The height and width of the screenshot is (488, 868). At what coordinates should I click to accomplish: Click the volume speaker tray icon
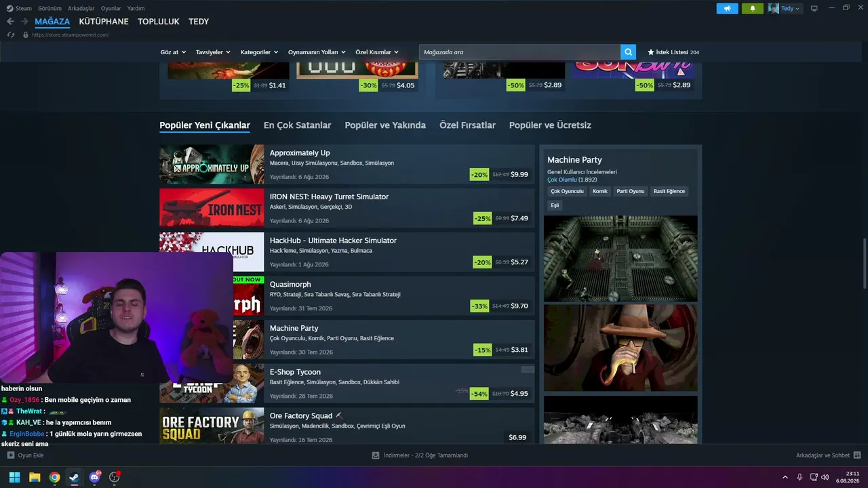click(825, 477)
